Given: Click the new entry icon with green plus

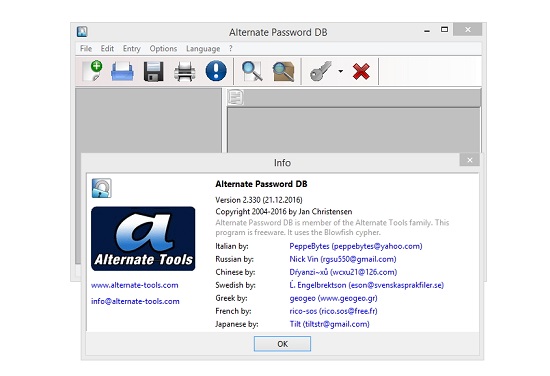Looking at the screenshot, I should (x=92, y=71).
